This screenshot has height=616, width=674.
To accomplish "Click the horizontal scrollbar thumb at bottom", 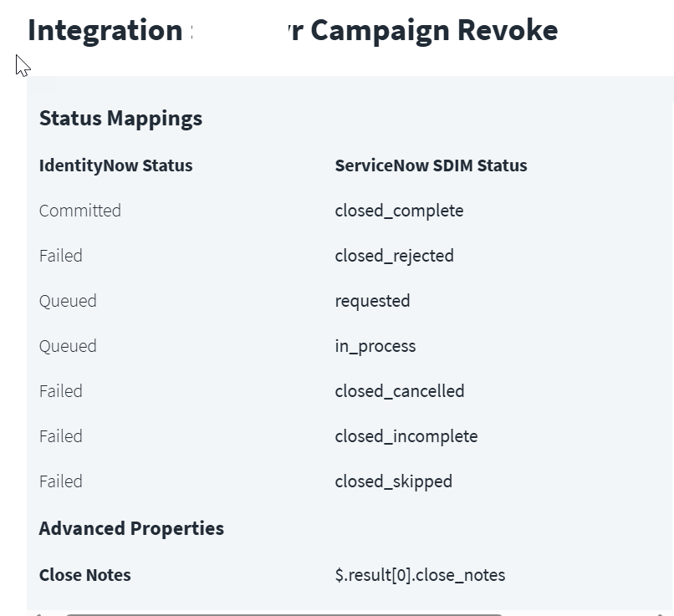I will [x=283, y=614].
